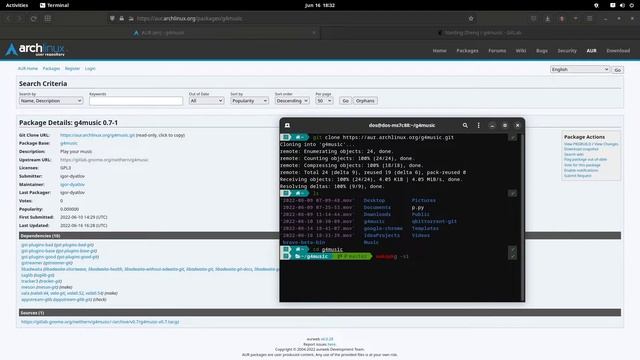The width and height of the screenshot is (640, 360).
Task: Open the tracker3 dependency link
Action: click(29, 281)
